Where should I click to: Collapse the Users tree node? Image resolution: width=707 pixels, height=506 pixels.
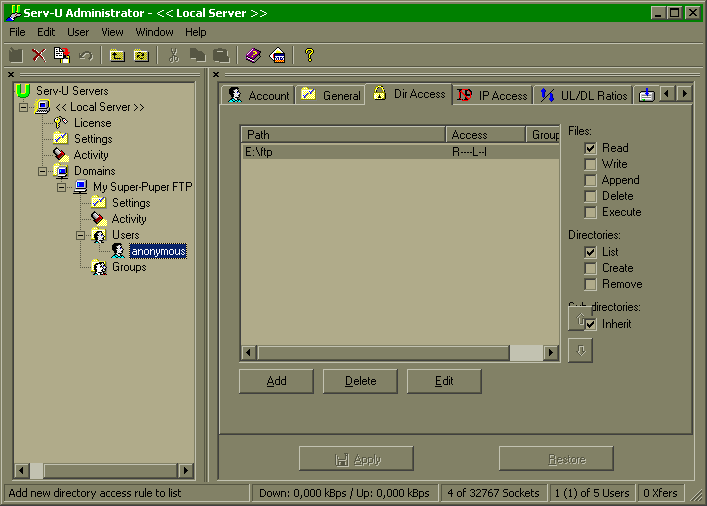pyautogui.click(x=80, y=235)
